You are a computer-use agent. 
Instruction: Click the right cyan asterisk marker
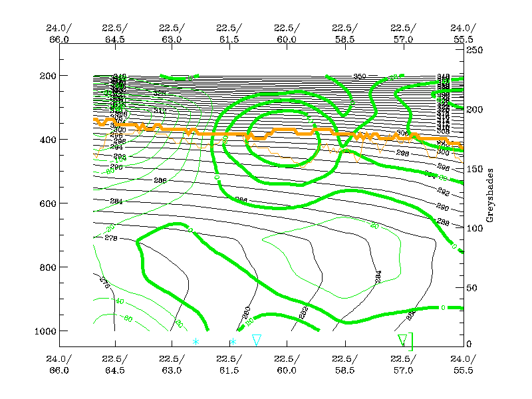pos(233,342)
